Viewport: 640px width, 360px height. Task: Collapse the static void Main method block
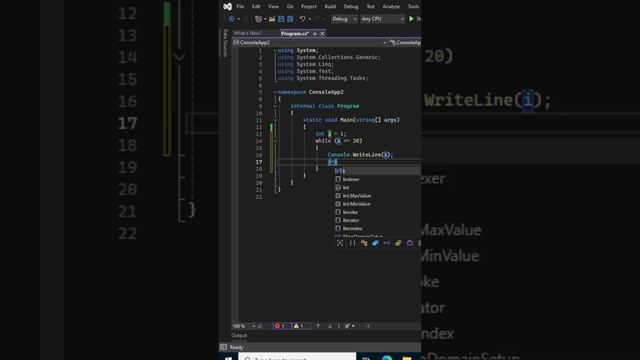pyautogui.click(x=275, y=120)
